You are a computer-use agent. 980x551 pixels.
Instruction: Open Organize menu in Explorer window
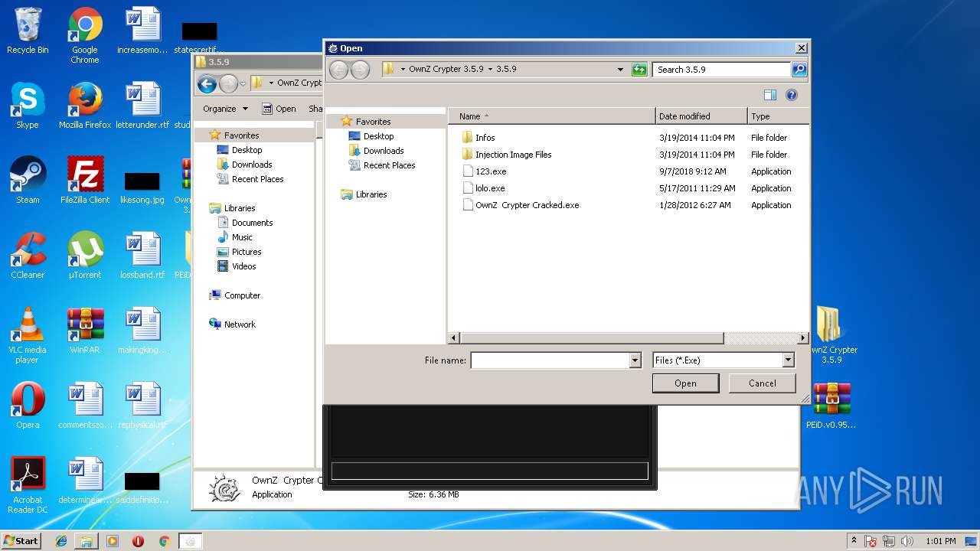(x=225, y=109)
